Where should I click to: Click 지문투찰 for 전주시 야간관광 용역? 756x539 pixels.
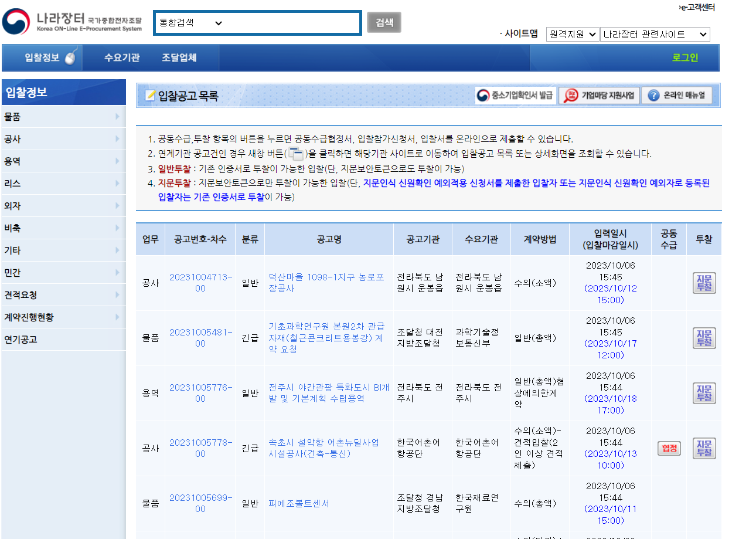[703, 393]
